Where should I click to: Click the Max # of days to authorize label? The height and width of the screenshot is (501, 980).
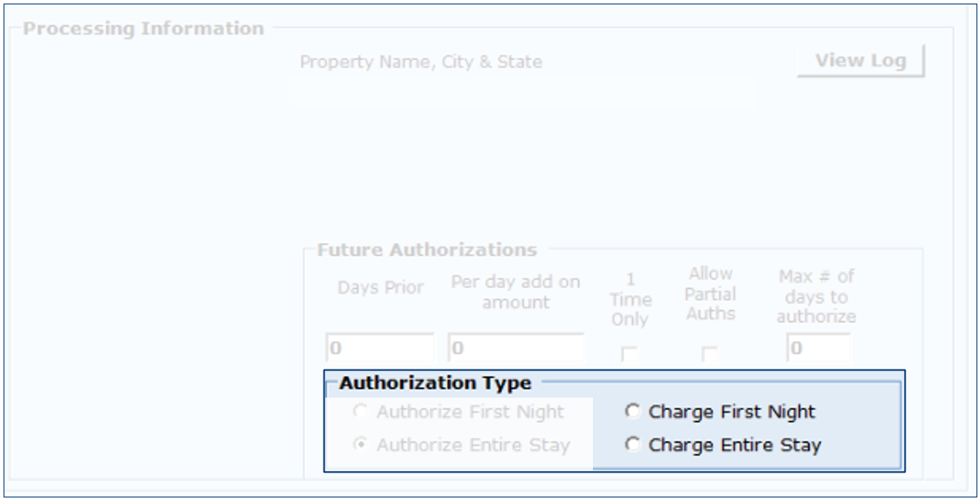click(x=817, y=296)
